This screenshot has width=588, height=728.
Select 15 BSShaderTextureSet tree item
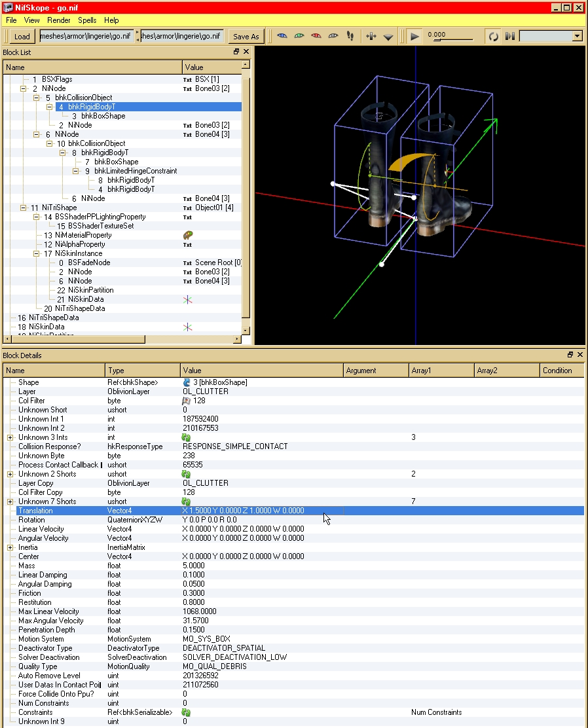pyautogui.click(x=95, y=226)
